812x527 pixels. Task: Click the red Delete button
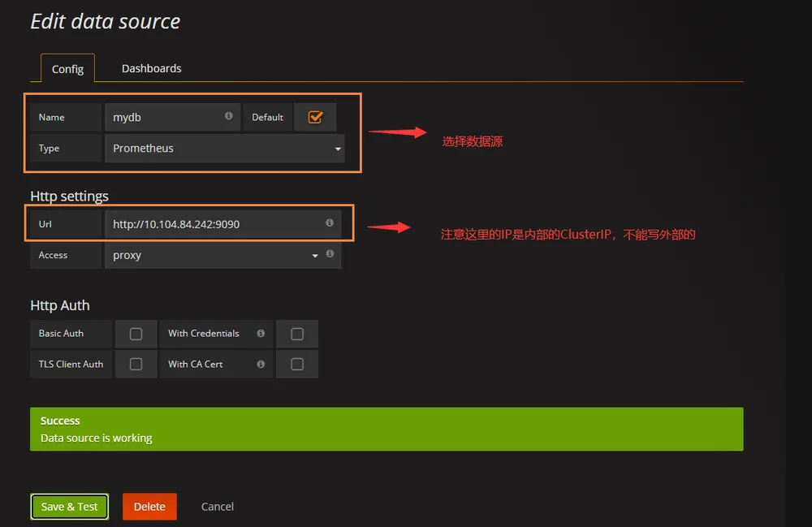pos(149,507)
